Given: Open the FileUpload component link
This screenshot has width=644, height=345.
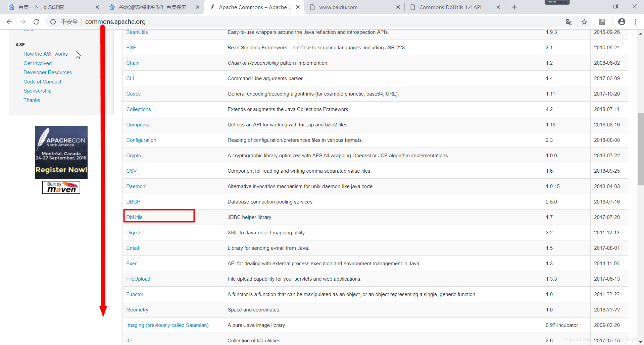Looking at the screenshot, I should click(138, 279).
